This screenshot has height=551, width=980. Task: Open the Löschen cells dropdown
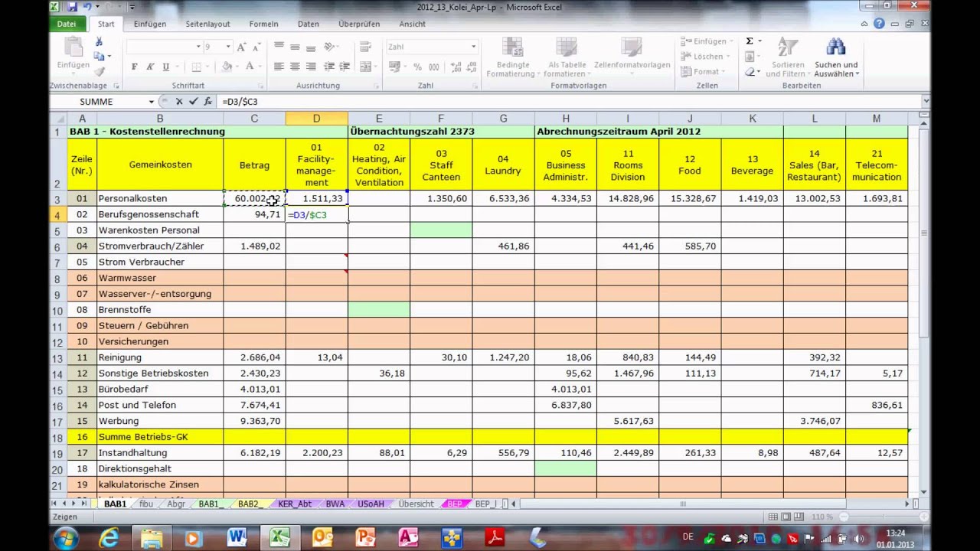(707, 57)
